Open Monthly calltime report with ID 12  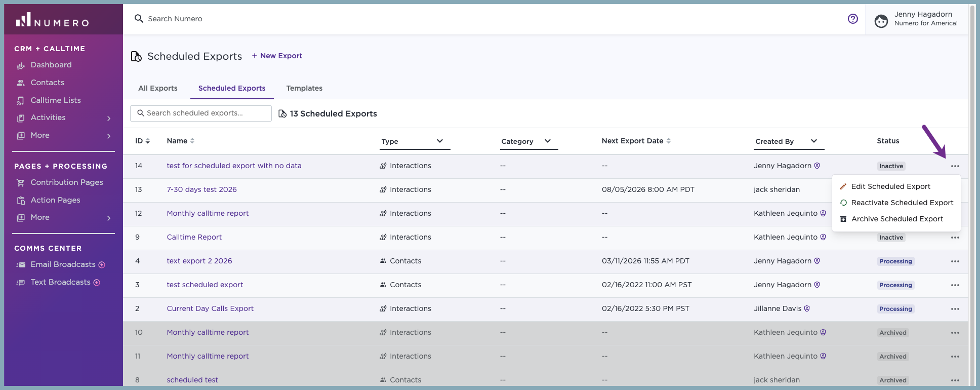(208, 214)
